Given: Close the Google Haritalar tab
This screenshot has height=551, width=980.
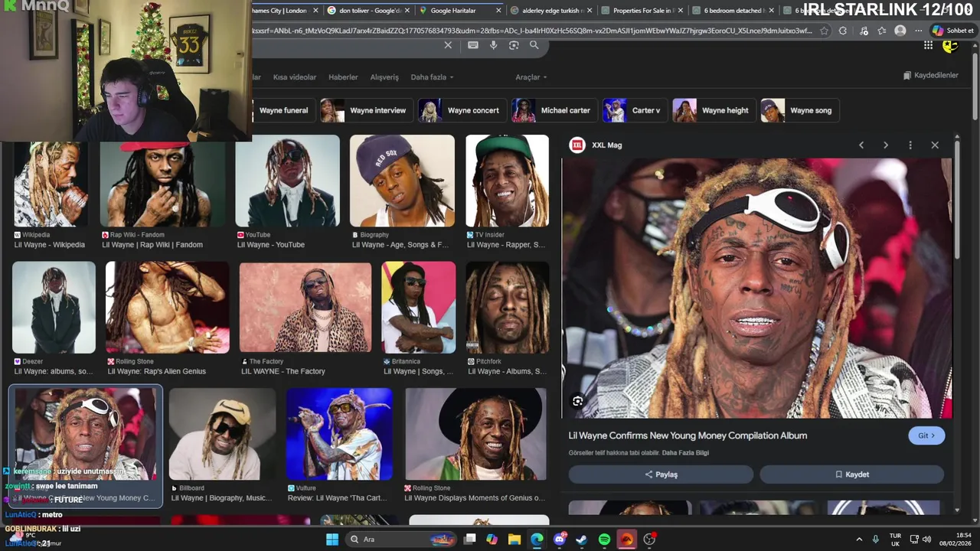Looking at the screenshot, I should point(499,11).
